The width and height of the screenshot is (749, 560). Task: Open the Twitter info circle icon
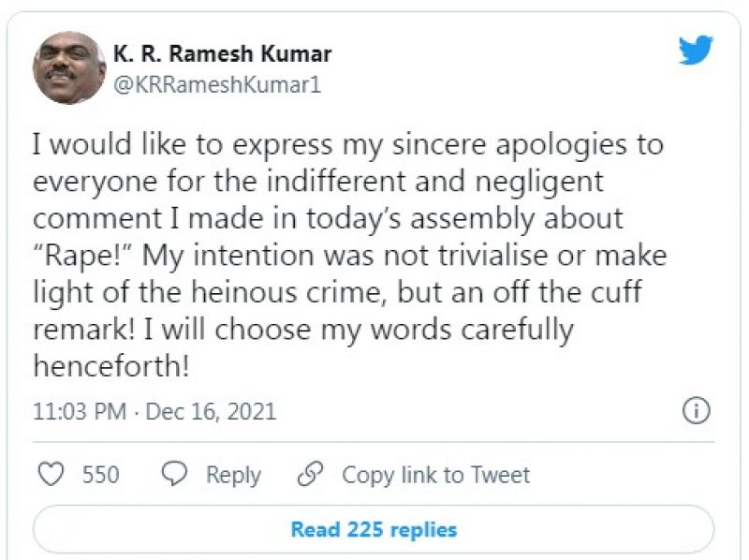click(697, 410)
